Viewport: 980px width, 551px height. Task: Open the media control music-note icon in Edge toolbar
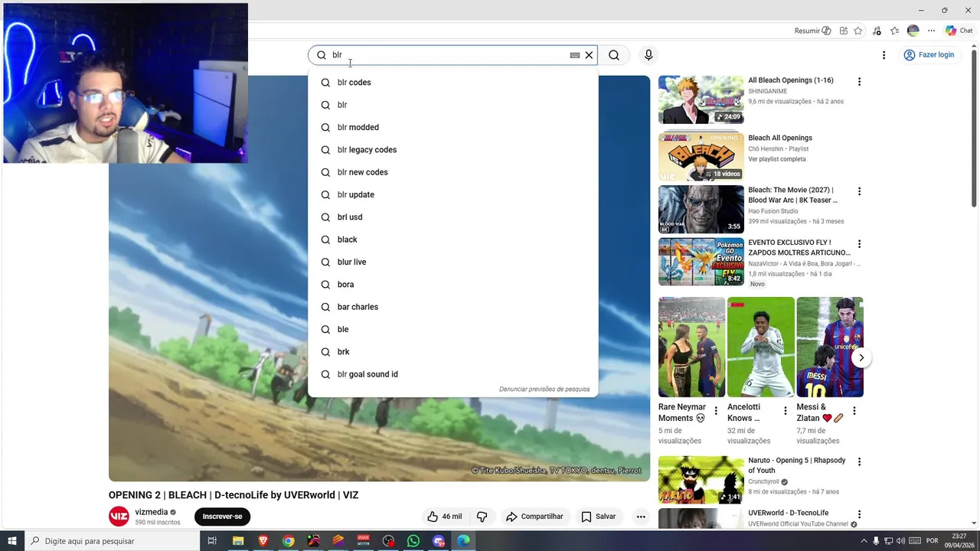877,31
